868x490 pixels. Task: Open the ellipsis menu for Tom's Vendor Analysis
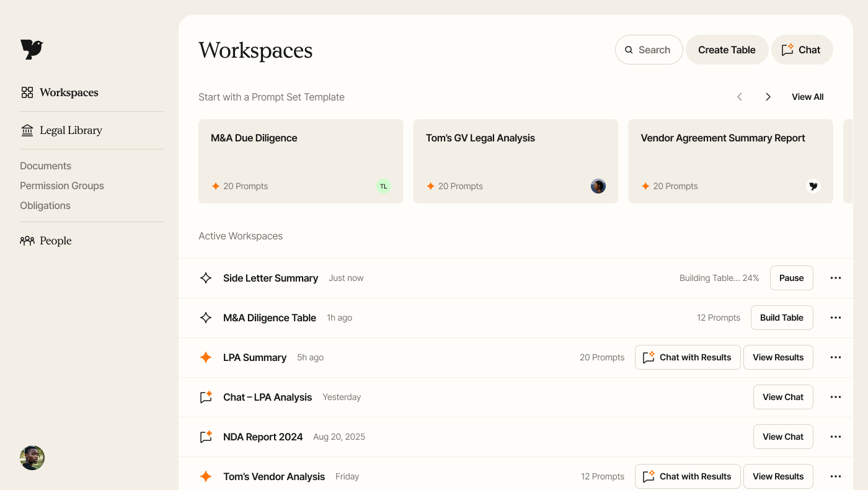pyautogui.click(x=835, y=476)
